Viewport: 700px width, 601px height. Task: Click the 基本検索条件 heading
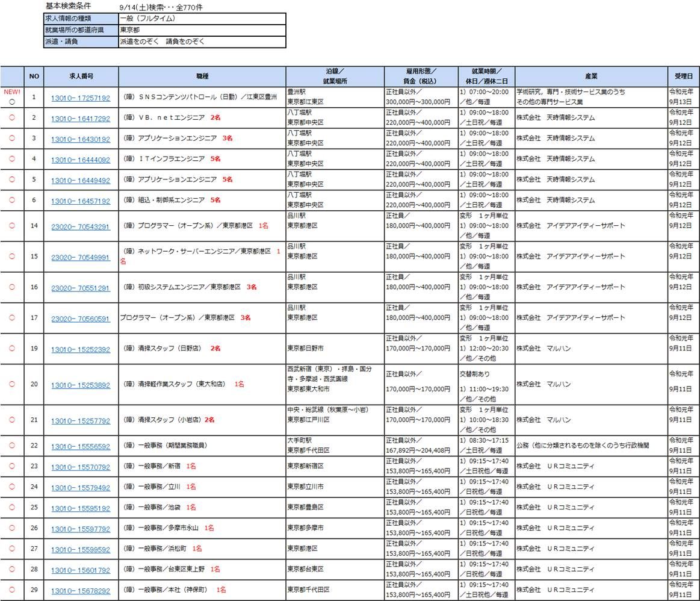click(x=68, y=6)
